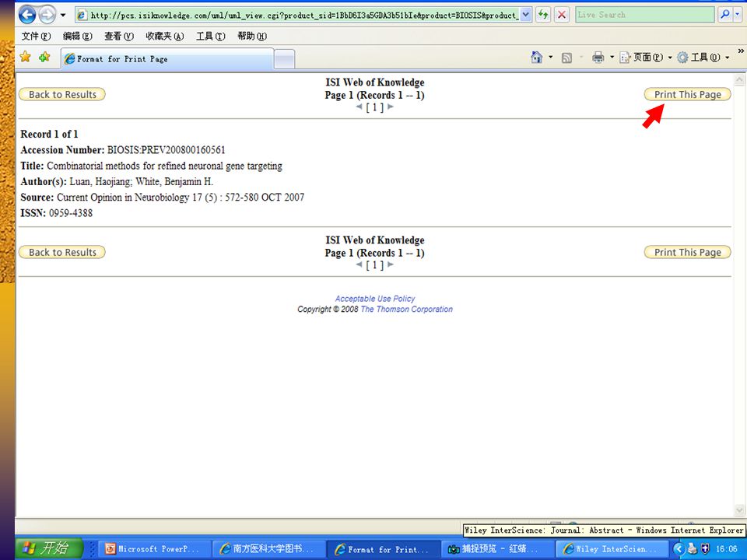Click the printer icon in command bar
The height and width of the screenshot is (560, 747).
point(598,58)
